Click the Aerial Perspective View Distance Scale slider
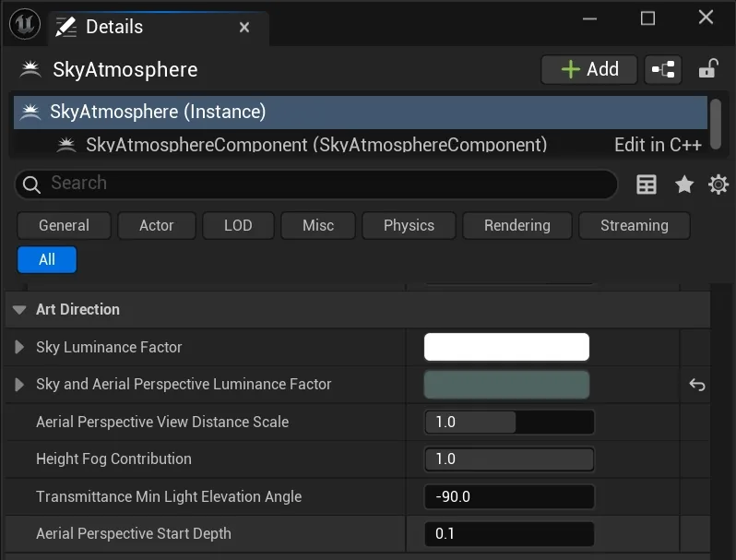 (509, 422)
